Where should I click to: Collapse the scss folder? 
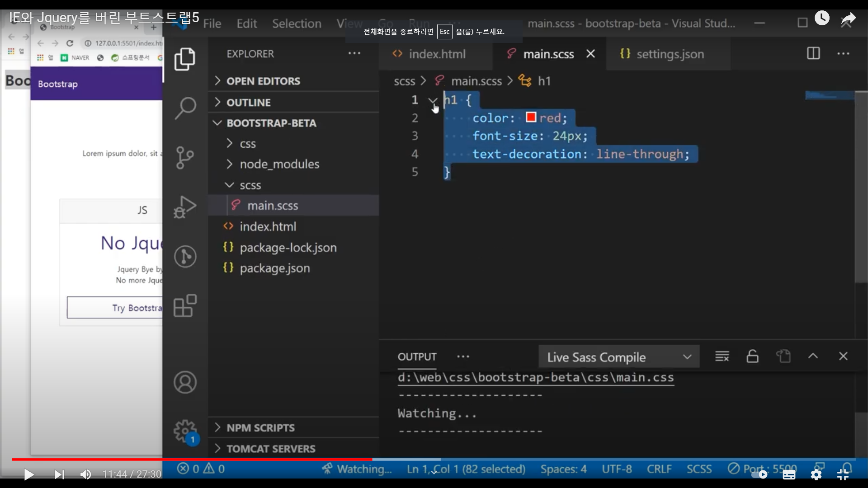click(x=293, y=185)
